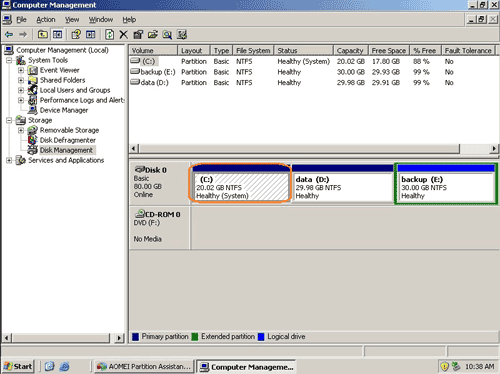The width and height of the screenshot is (500, 374).
Task: Click the Disk Defragmenter icon
Action: coord(33,140)
